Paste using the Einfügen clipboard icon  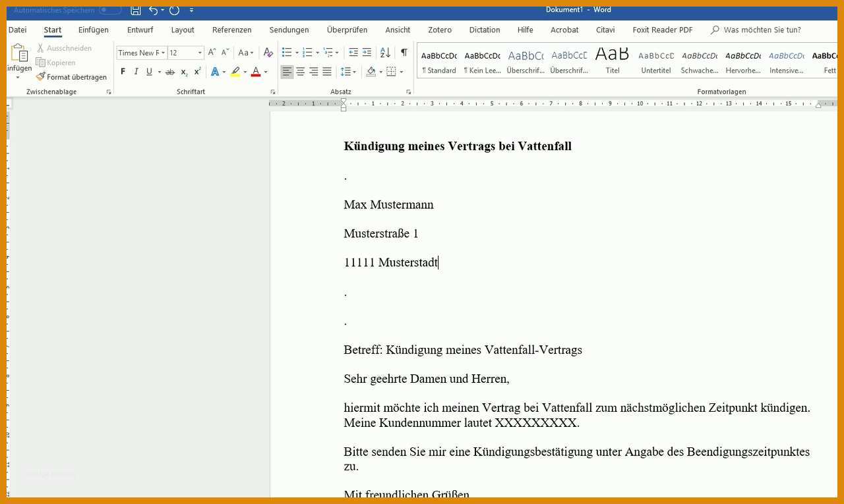pyautogui.click(x=19, y=53)
